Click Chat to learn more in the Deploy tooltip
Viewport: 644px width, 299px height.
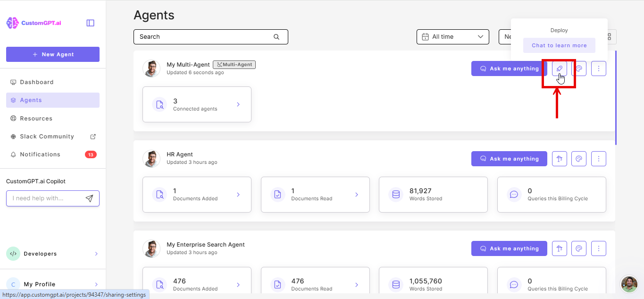tap(559, 45)
